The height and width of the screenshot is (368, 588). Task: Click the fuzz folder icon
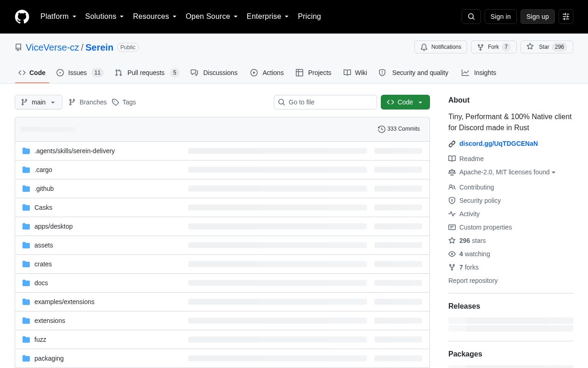tap(26, 339)
